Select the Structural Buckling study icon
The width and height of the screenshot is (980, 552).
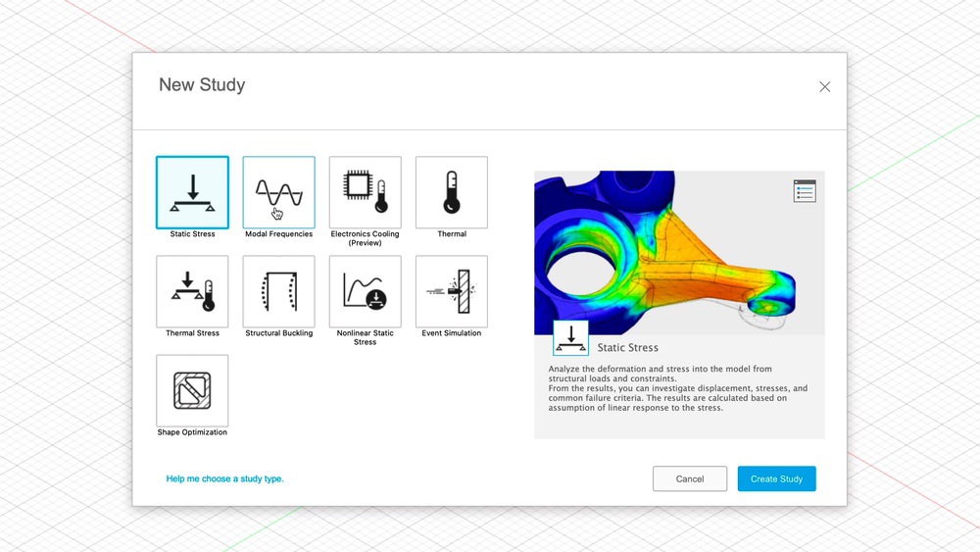(x=278, y=291)
